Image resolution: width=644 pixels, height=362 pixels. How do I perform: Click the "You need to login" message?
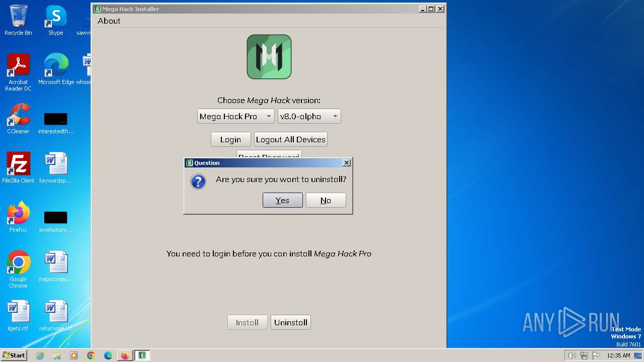click(x=269, y=254)
